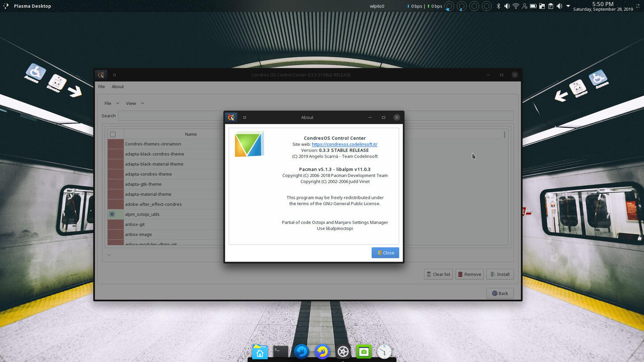Click the Install button
644x362 pixels.
pyautogui.click(x=500, y=274)
